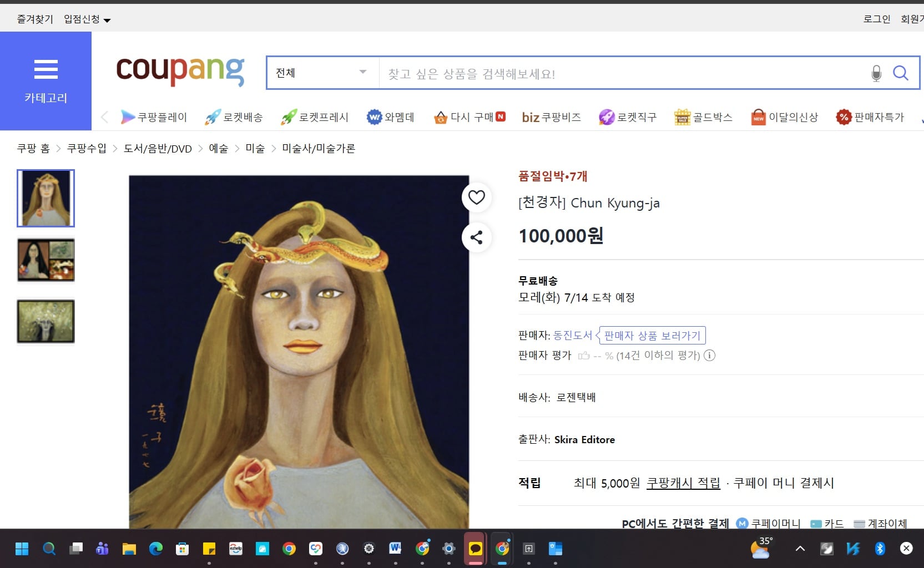
Task: Add product to wishlist with heart icon
Action: click(477, 197)
